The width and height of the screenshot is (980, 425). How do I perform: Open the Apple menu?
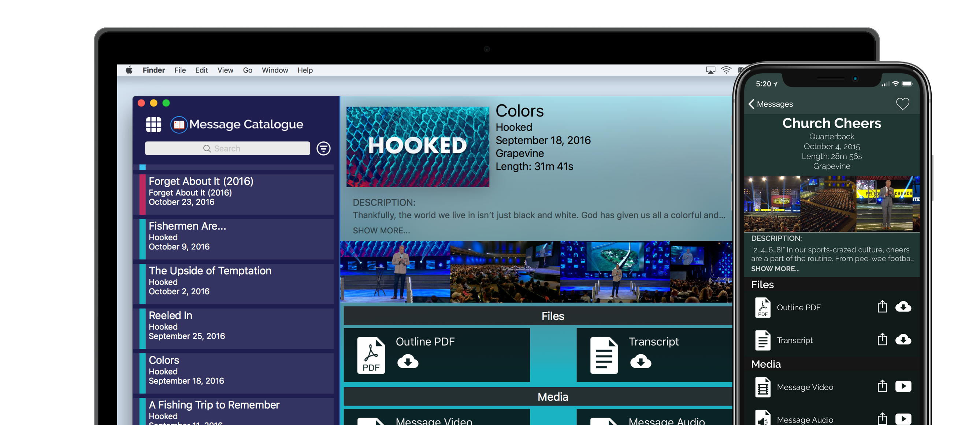click(129, 70)
